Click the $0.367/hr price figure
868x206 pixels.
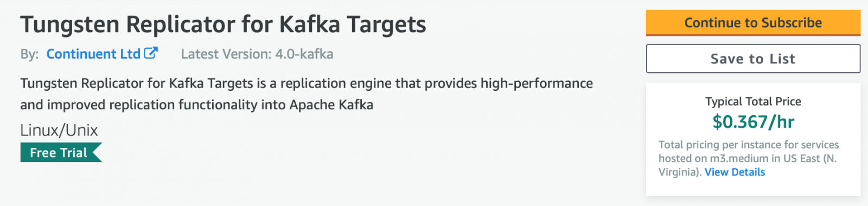point(753,122)
